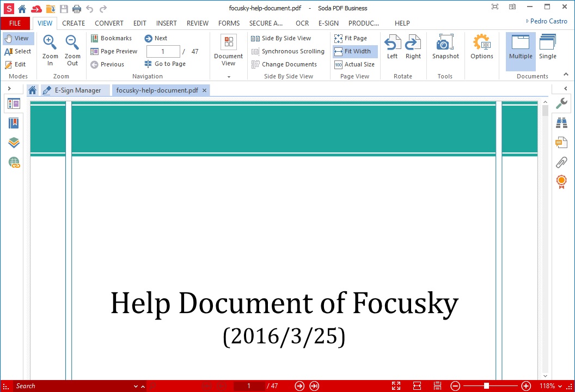Open the OCR ribbon tab

(x=302, y=23)
